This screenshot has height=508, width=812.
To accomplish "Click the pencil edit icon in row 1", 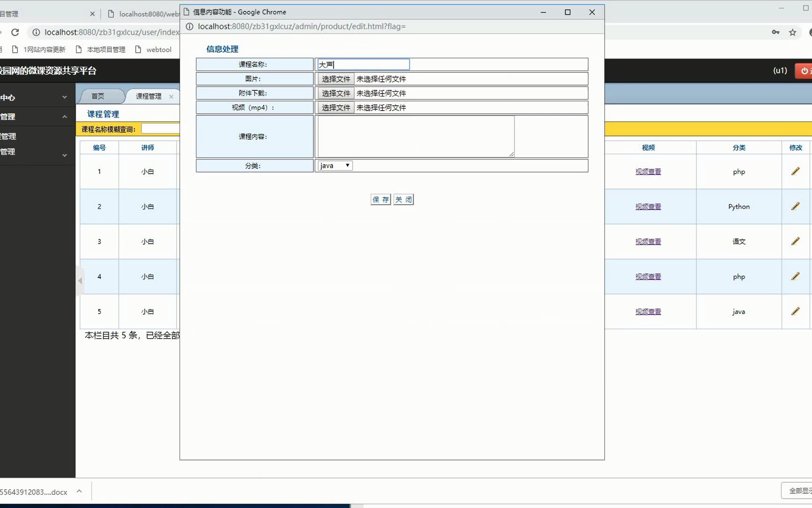I will (796, 171).
